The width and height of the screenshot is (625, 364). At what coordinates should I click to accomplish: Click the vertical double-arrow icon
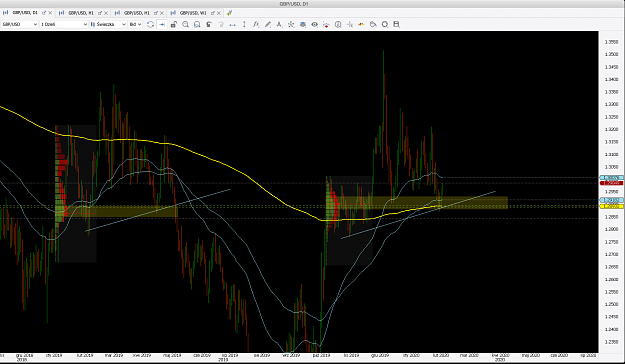(x=244, y=24)
